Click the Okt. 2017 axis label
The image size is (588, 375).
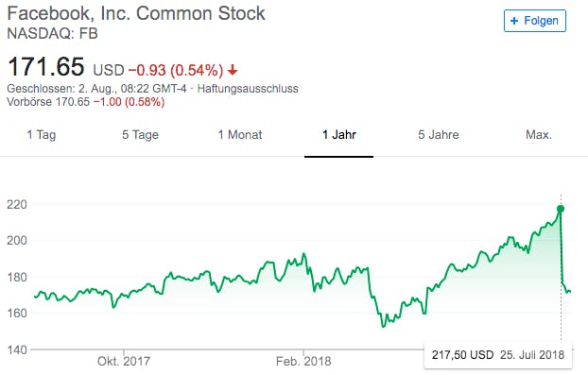point(124,361)
